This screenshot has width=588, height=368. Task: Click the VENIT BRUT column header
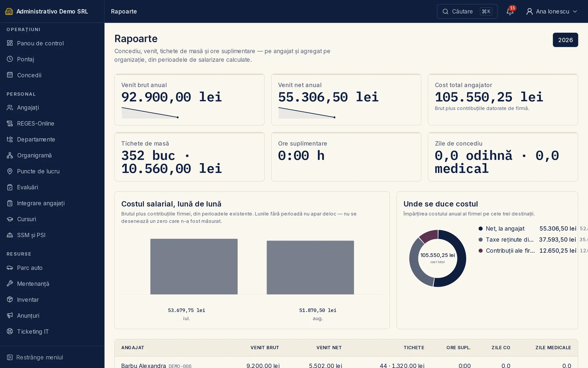pyautogui.click(x=265, y=347)
